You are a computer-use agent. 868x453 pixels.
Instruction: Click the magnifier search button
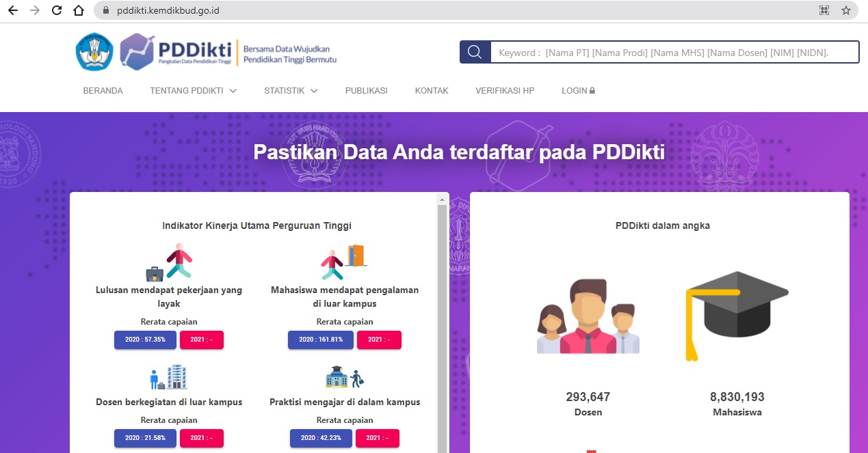pyautogui.click(x=475, y=53)
